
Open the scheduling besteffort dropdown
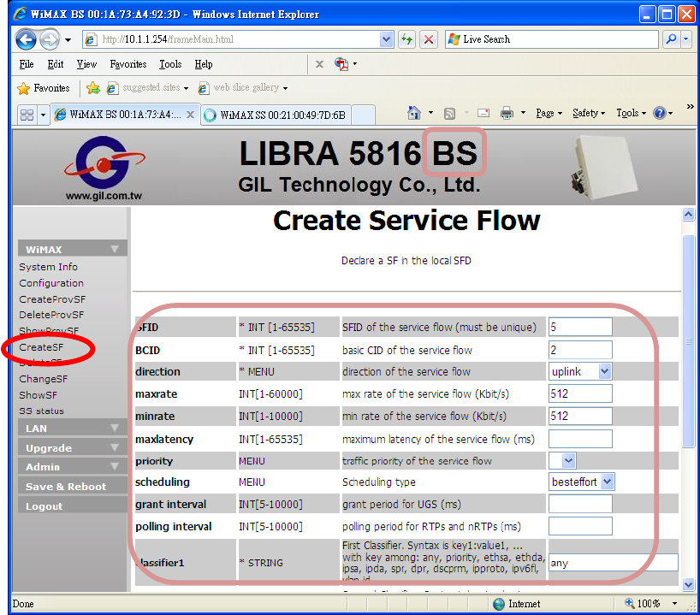pos(581,482)
